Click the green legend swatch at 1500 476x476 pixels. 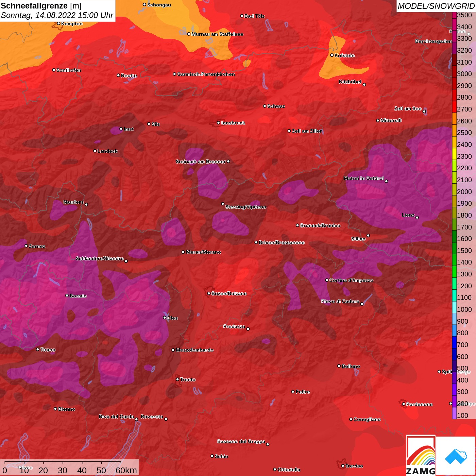tap(454, 248)
